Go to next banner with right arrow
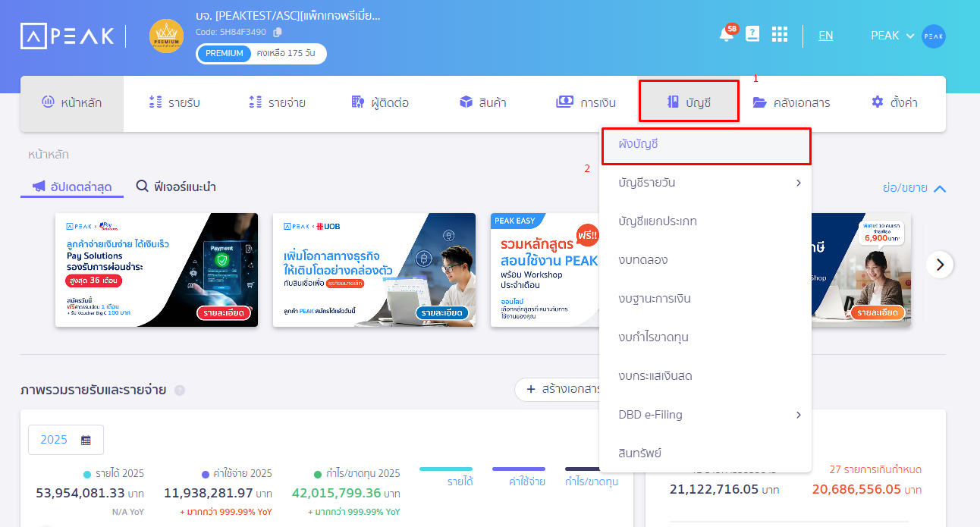Image resolution: width=980 pixels, height=527 pixels. point(940,265)
